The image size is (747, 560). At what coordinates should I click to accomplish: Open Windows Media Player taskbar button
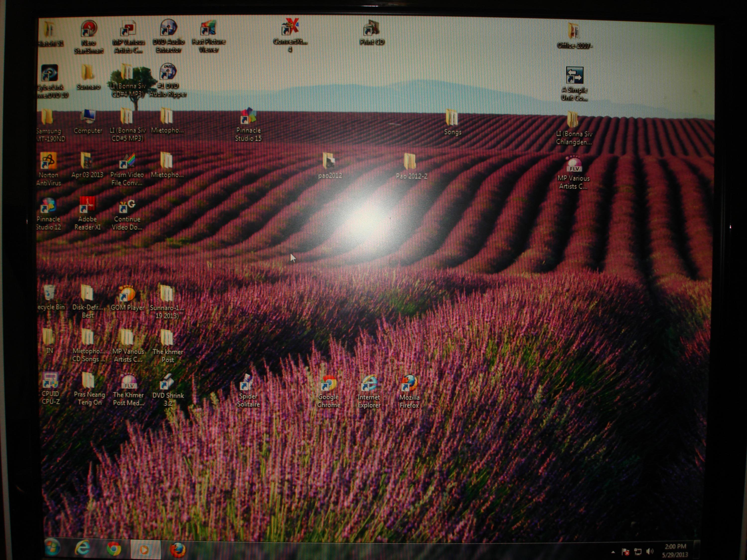(x=144, y=550)
